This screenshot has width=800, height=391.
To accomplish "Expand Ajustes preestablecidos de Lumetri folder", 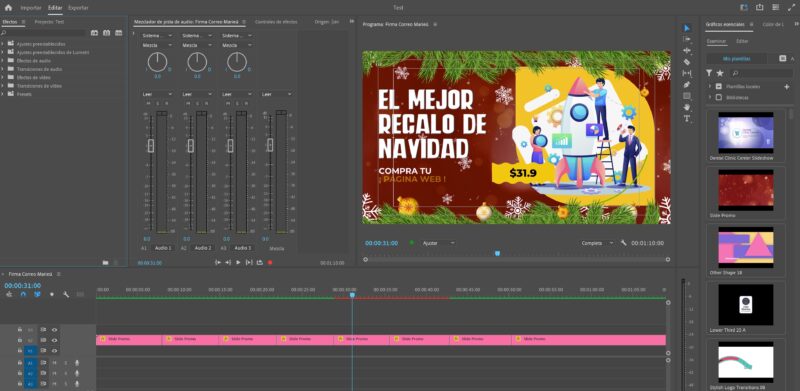I will point(3,52).
